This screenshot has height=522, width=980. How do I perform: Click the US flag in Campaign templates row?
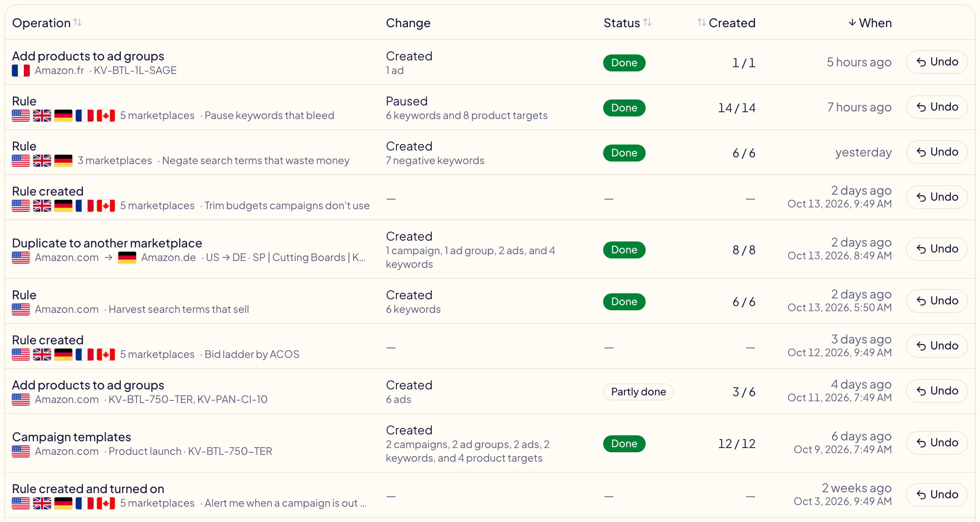[x=21, y=451]
